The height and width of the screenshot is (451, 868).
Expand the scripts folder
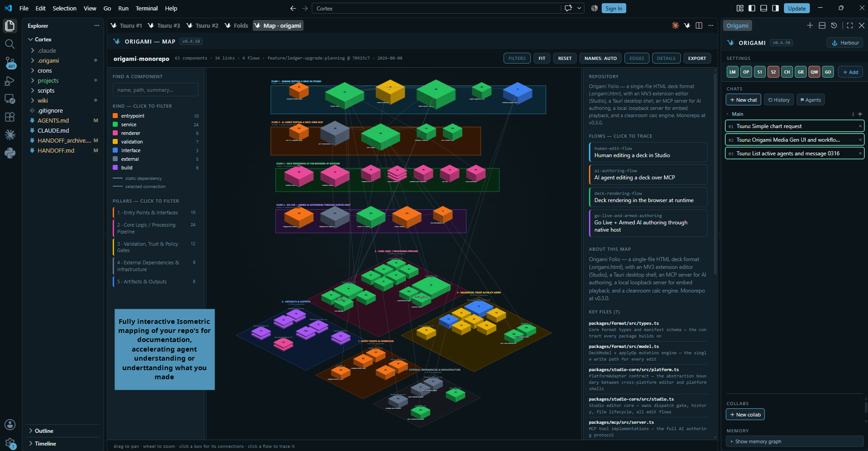coord(33,90)
